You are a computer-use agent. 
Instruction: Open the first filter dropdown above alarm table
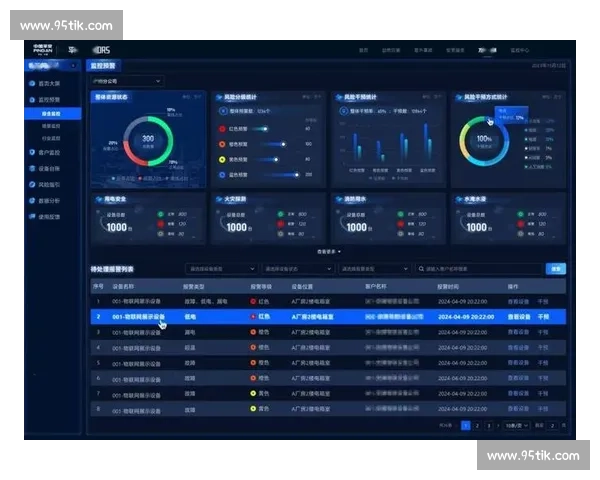pyautogui.click(x=221, y=269)
